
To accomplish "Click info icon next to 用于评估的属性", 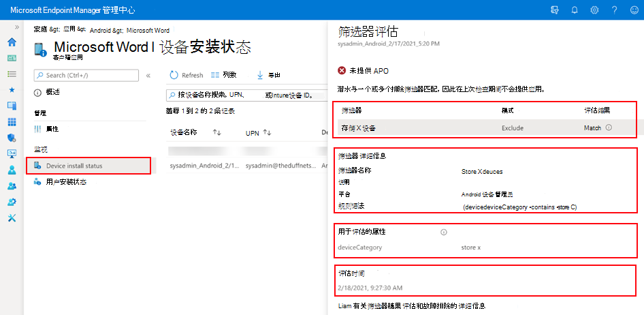I will pyautogui.click(x=443, y=232).
